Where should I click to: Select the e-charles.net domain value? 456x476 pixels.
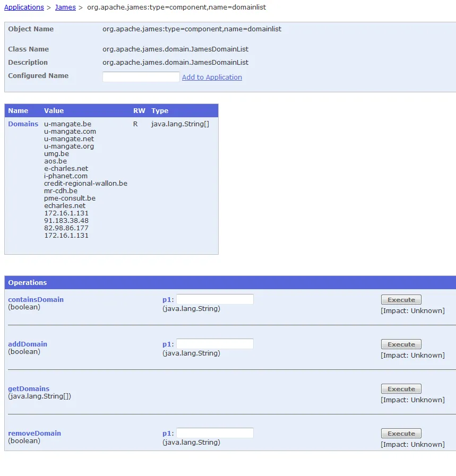click(66, 168)
